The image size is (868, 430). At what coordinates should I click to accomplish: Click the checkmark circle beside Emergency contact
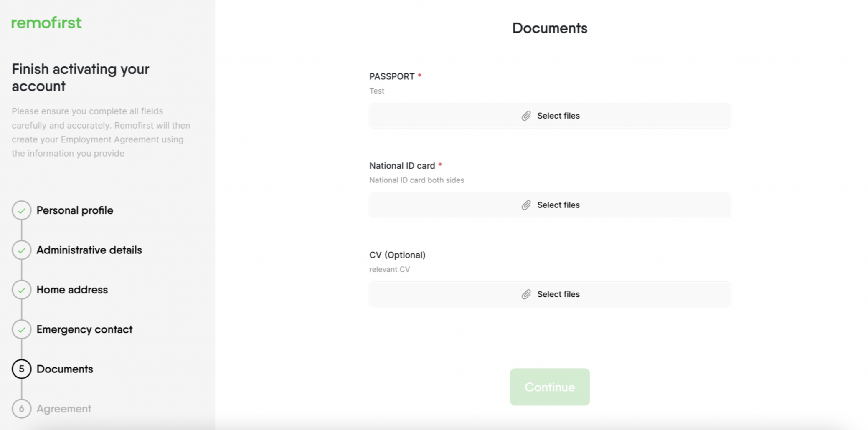click(22, 329)
